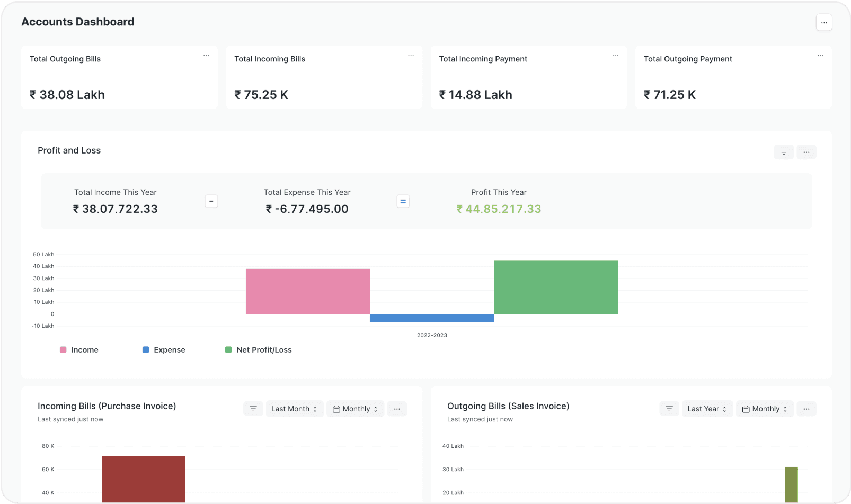Click the Profit and Loss filter icon
The width and height of the screenshot is (851, 504).
point(783,152)
